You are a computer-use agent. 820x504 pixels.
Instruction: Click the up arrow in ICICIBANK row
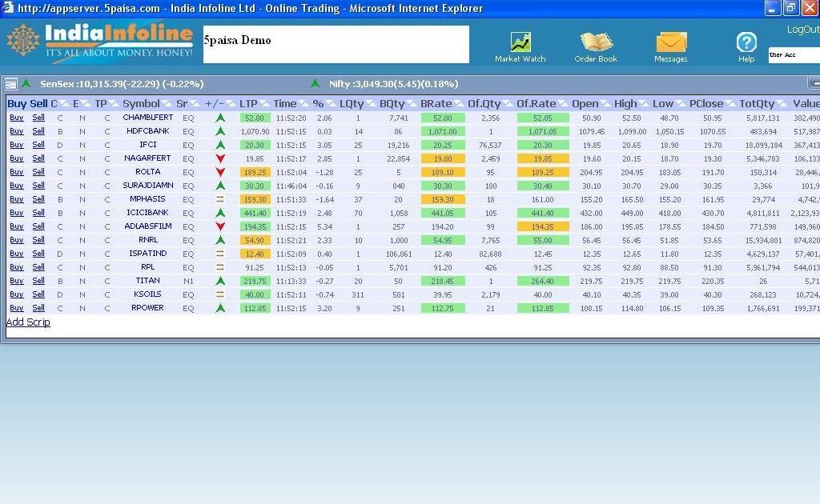(x=220, y=213)
